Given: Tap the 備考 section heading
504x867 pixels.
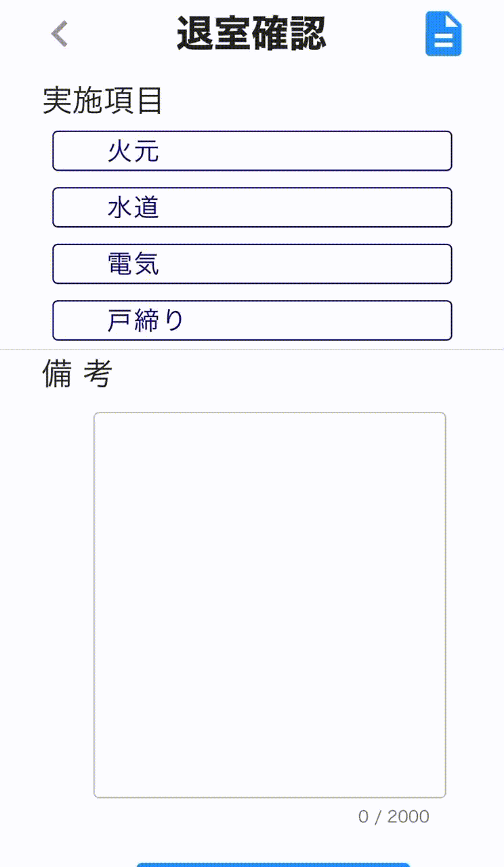Looking at the screenshot, I should (x=77, y=374).
